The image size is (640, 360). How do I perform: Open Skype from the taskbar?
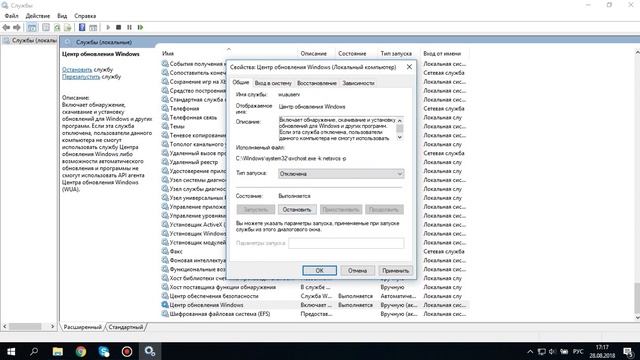click(104, 351)
